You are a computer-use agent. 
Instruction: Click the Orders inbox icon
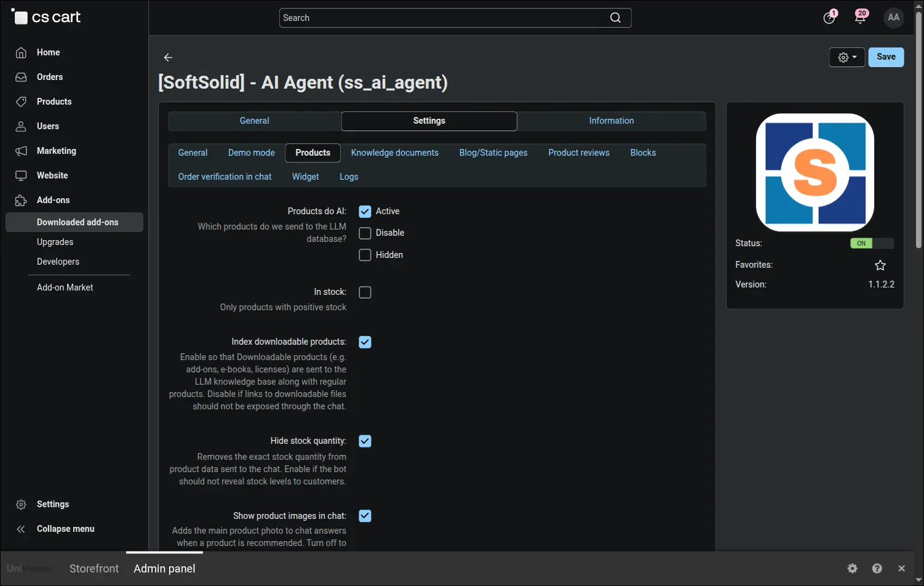[x=21, y=77]
